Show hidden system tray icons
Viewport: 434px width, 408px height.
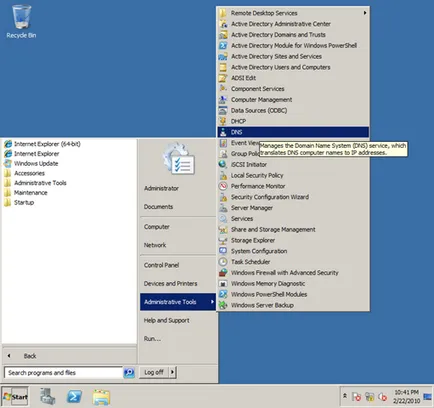[345, 396]
